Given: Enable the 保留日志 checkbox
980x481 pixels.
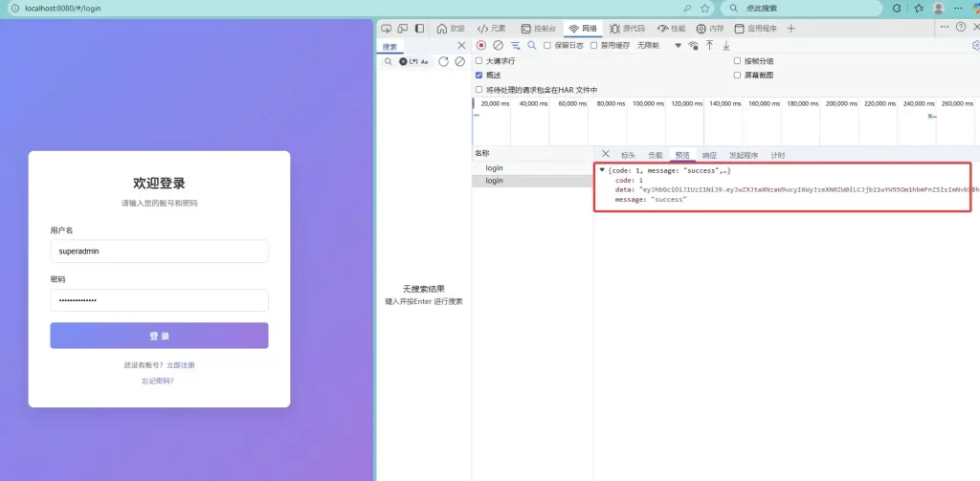Looking at the screenshot, I should 547,45.
